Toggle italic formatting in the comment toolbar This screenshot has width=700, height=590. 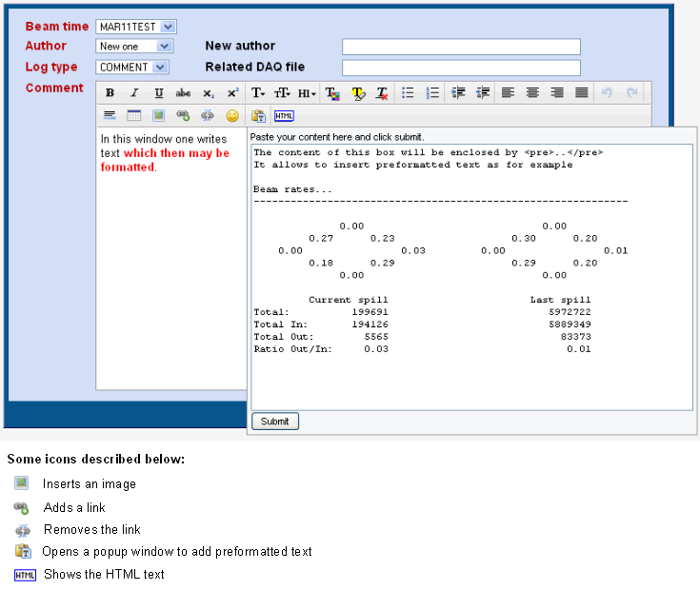click(134, 93)
